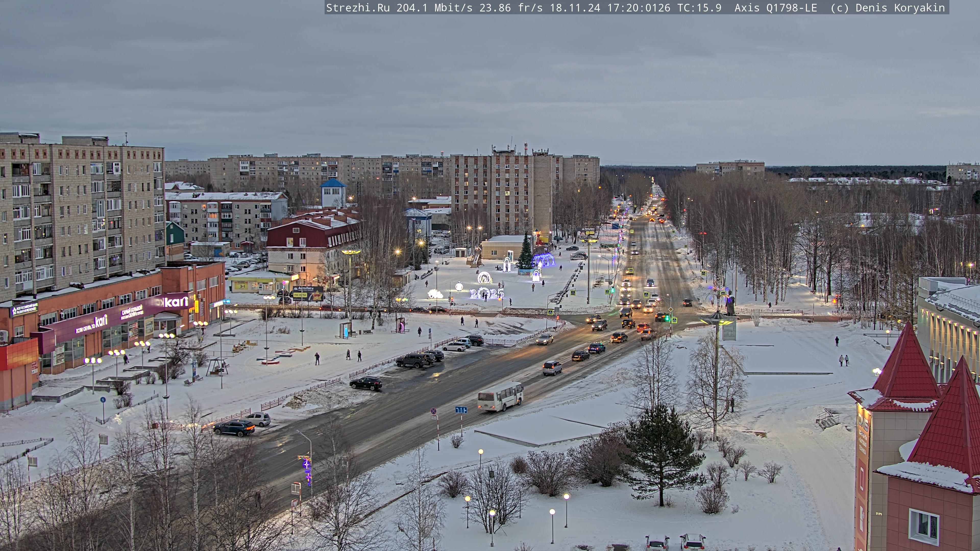Screen dimensions: 980x551
Task: Select the TC:15.9 temperature reading
Action: tap(699, 8)
